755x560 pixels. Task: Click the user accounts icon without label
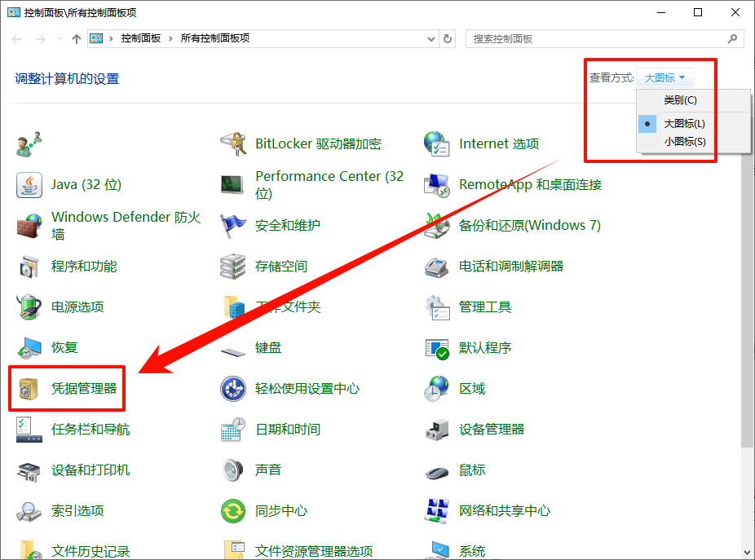pos(29,144)
